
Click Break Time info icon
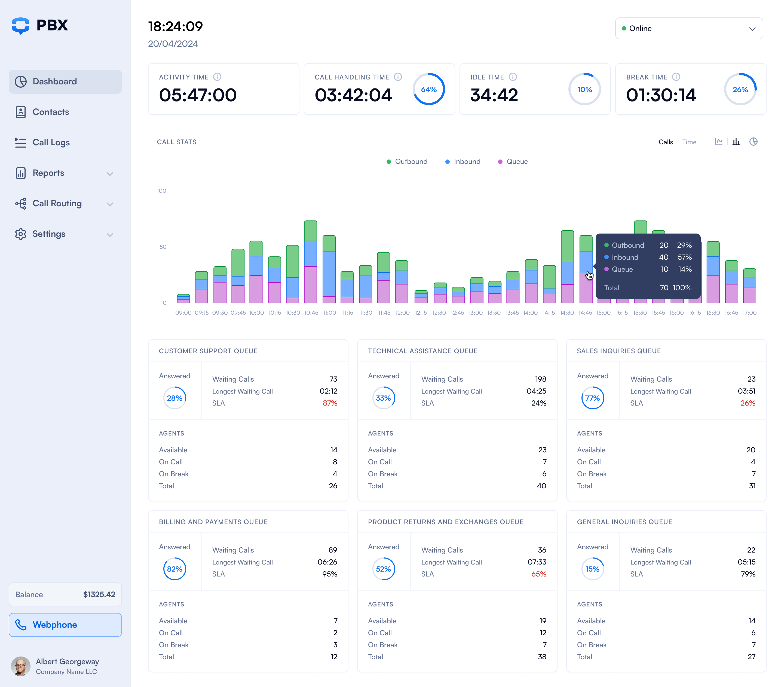[x=676, y=77]
